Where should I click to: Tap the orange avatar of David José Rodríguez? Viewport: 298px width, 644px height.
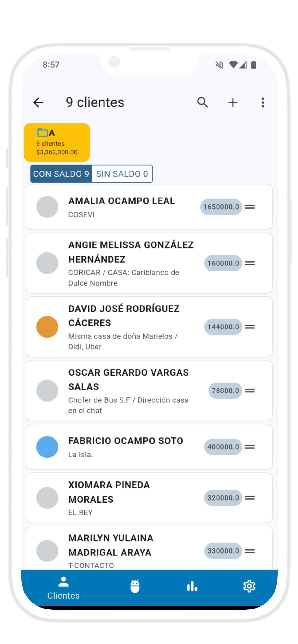47,327
